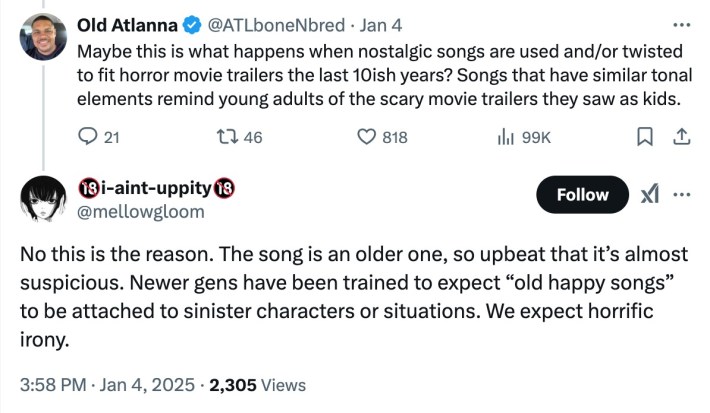Click the reply icon on Old Atlanna's post
Image resolution: width=710 pixels, height=413 pixels.
point(86,138)
